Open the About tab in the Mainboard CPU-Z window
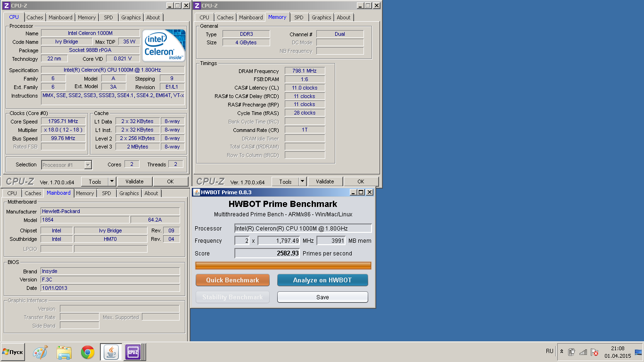This screenshot has width=644, height=362. (151, 193)
